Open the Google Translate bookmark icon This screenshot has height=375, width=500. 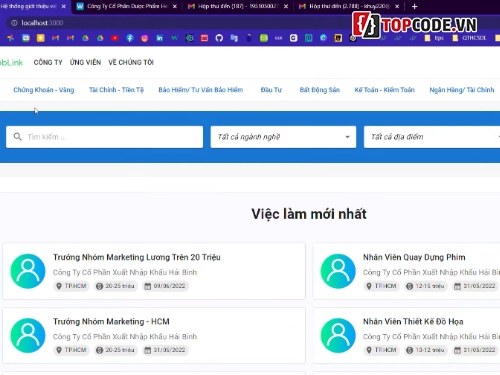click(x=234, y=38)
